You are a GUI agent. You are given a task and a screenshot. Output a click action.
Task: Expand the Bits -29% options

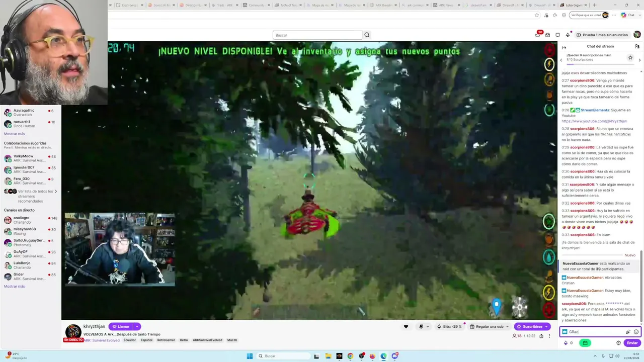click(x=450, y=326)
